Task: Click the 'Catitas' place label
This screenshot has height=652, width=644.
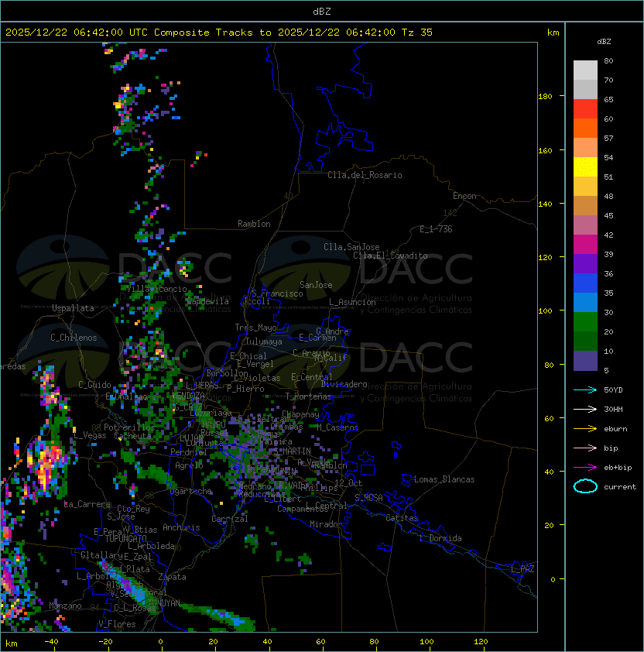Action: (x=402, y=518)
